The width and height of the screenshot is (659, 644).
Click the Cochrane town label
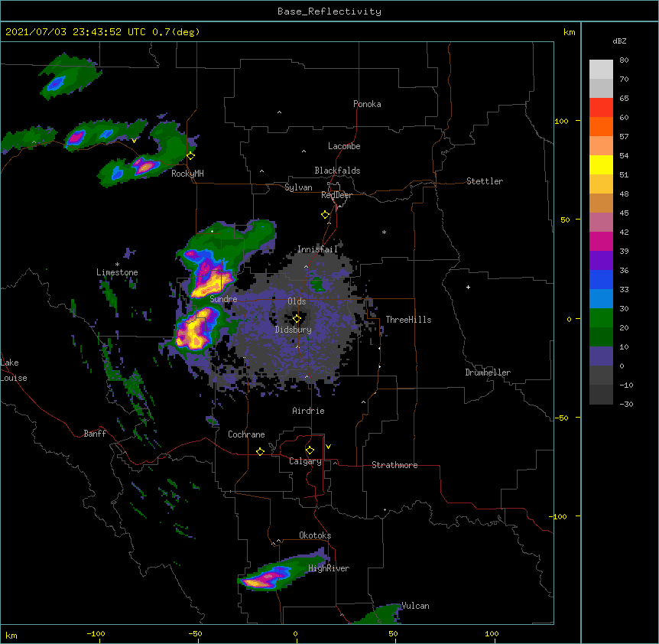(x=246, y=434)
